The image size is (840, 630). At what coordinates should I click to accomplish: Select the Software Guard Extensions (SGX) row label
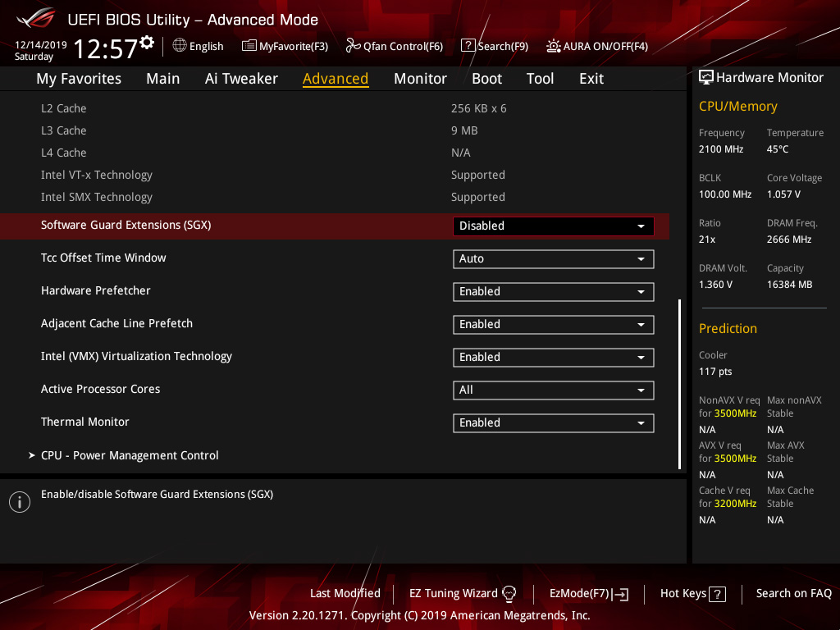(x=126, y=225)
